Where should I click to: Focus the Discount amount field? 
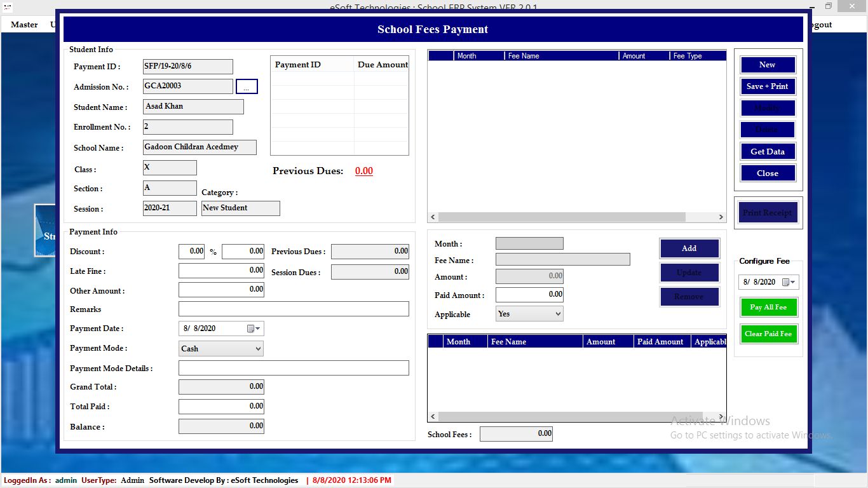click(243, 252)
